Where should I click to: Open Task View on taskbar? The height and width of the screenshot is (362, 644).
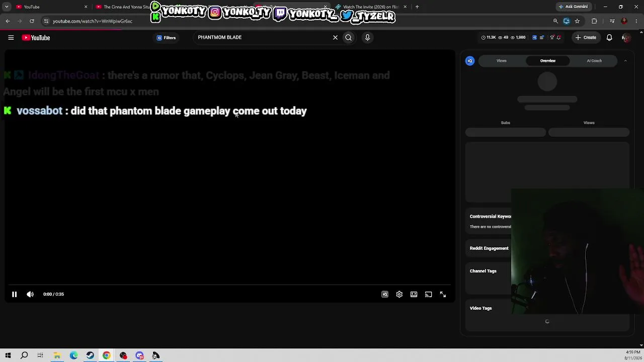click(40, 355)
